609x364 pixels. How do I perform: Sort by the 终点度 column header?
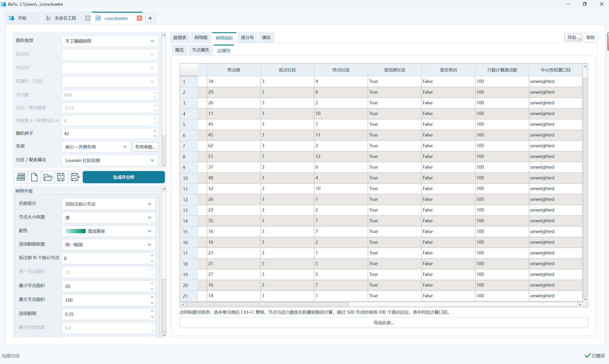pyautogui.click(x=234, y=70)
